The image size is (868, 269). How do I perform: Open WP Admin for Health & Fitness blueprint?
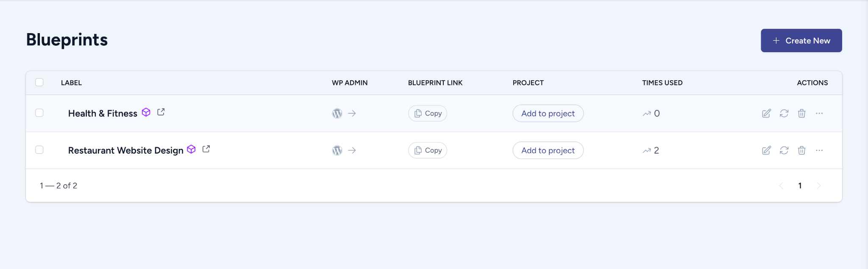tap(337, 113)
